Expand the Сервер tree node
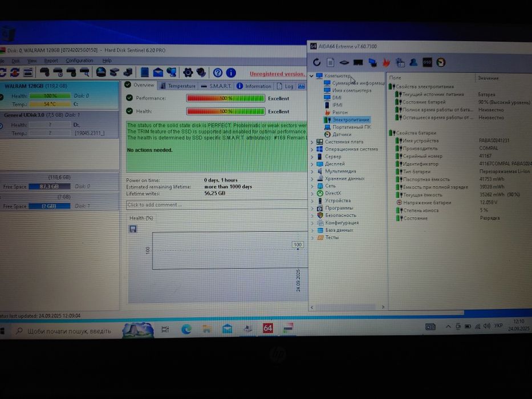532x399 pixels. pos(312,157)
